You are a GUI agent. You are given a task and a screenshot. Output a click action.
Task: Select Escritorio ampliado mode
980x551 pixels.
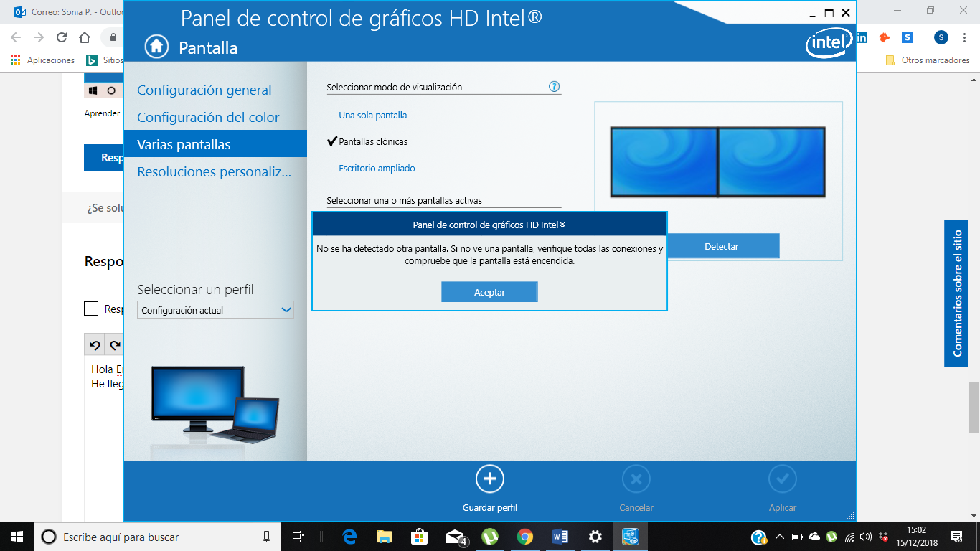point(377,168)
